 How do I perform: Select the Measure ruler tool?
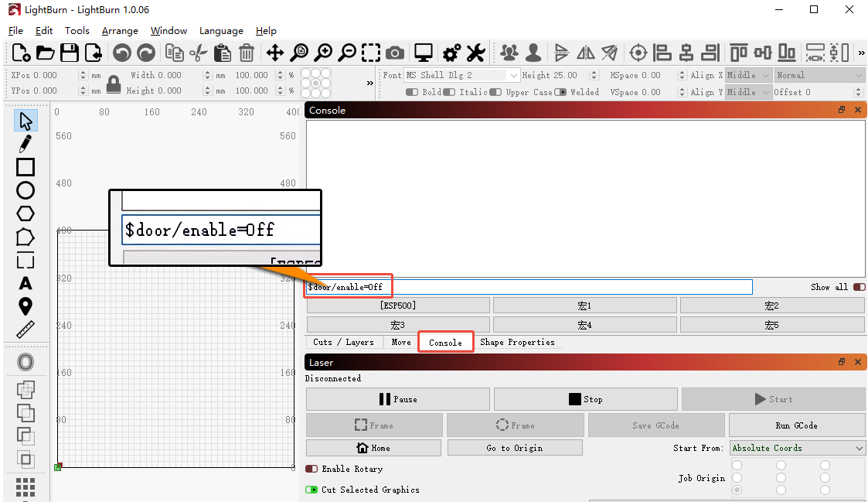(x=26, y=330)
